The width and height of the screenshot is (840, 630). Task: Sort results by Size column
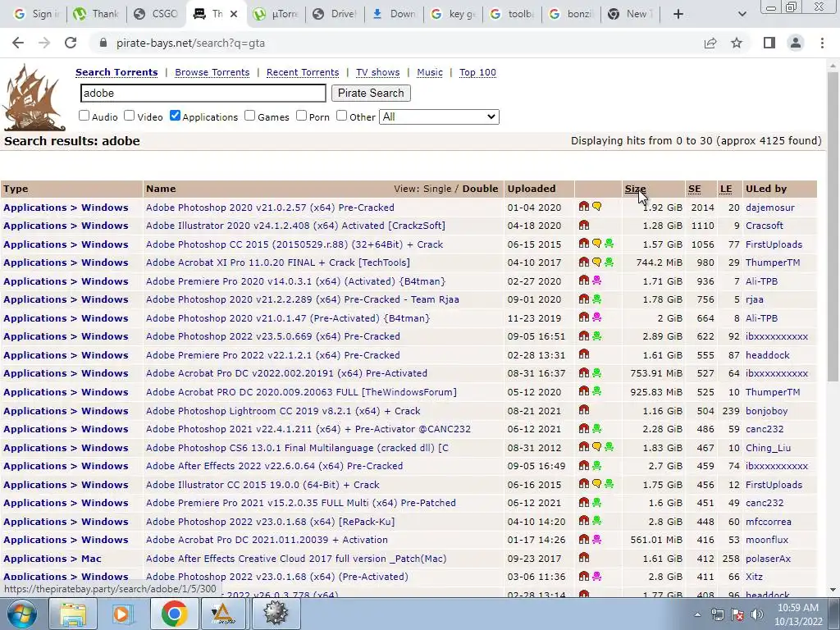[636, 189]
